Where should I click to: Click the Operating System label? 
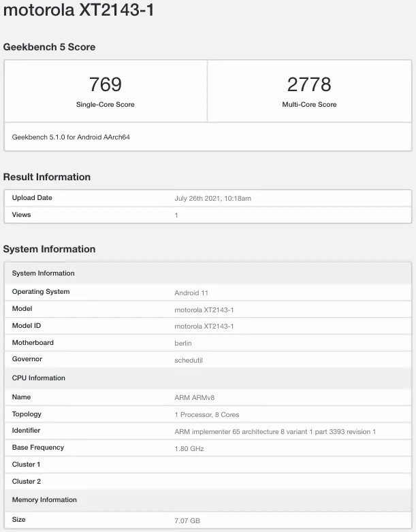(41, 292)
